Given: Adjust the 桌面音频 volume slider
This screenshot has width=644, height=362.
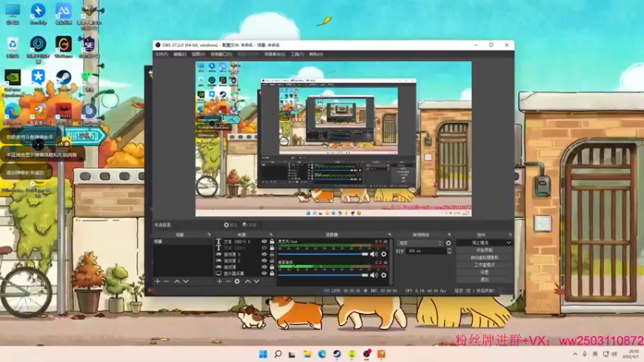Looking at the screenshot, I should pos(324,275).
